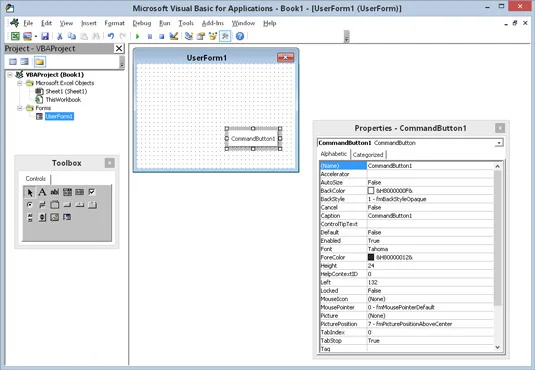The width and height of the screenshot is (535, 370).
Task: Select the Label control in Toolbox
Action: [42, 192]
